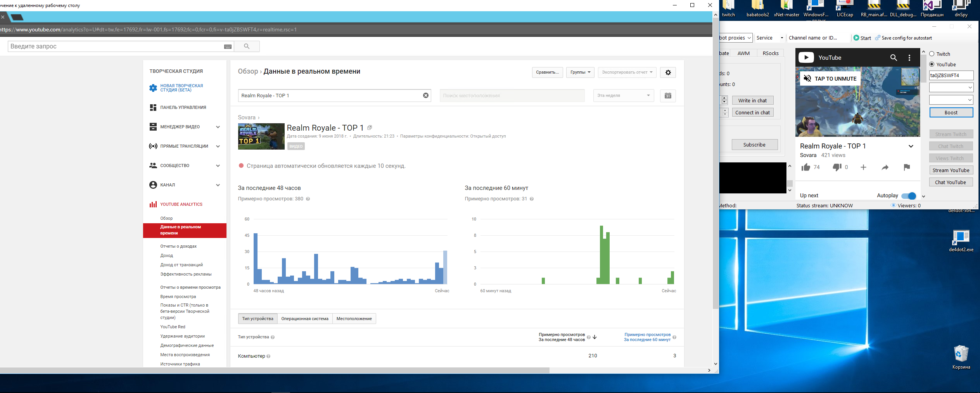Toggle the Autoplay switch
This screenshot has height=393, width=980.
coord(909,196)
